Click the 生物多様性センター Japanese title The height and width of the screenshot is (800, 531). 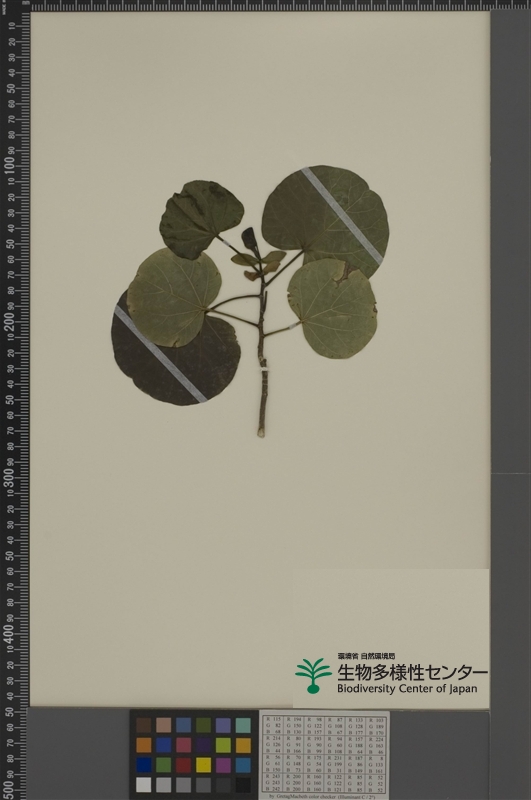click(x=412, y=672)
